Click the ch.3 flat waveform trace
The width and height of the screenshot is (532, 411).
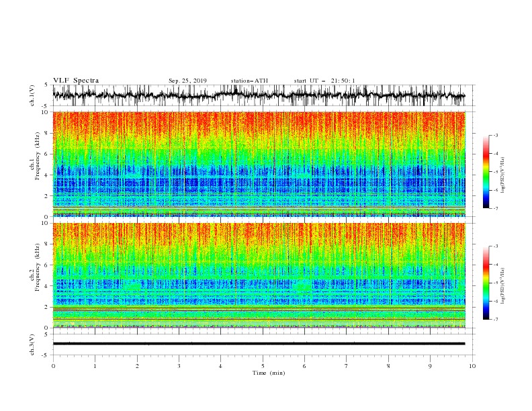click(x=259, y=344)
